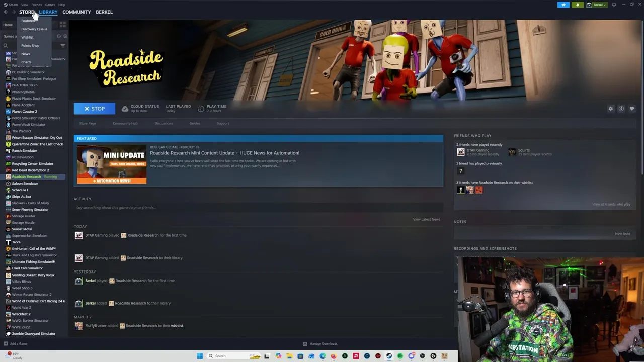Click unknown friend question mark avatar

pos(460,171)
